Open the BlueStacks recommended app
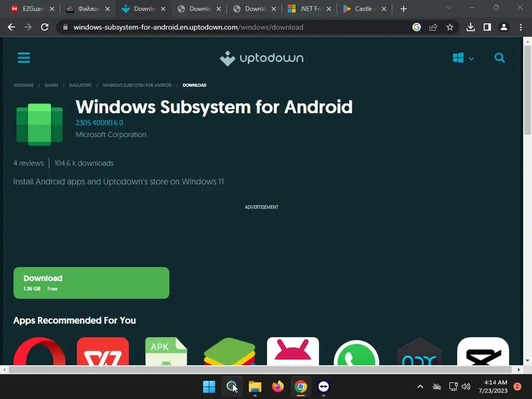The width and height of the screenshot is (532, 399). [229, 351]
